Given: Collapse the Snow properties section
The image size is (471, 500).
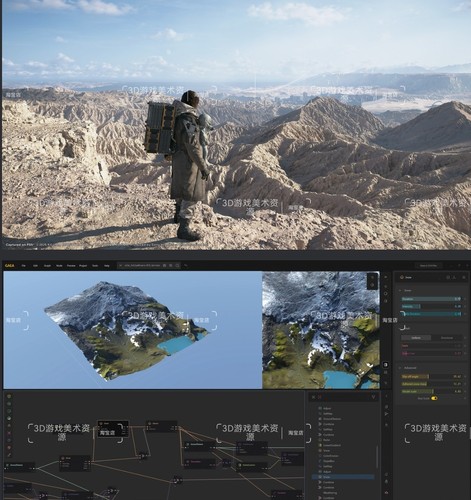Looking at the screenshot, I should pyautogui.click(x=400, y=291).
